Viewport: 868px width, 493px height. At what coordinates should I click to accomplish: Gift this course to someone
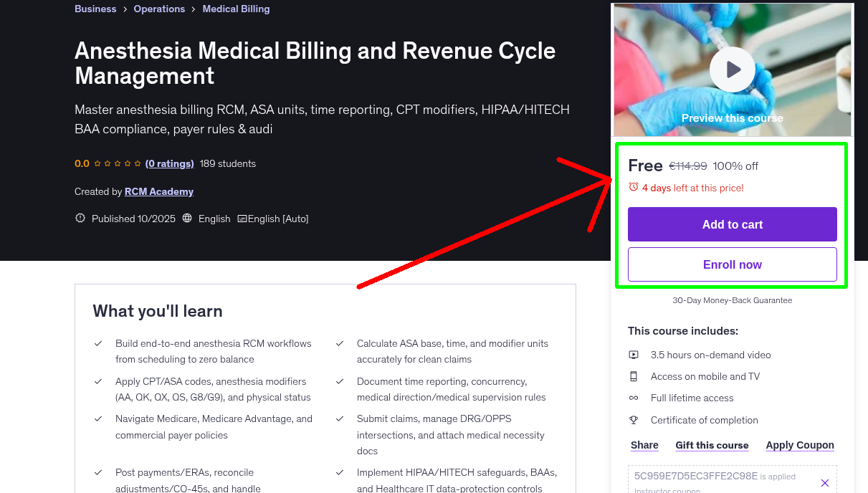coord(712,445)
